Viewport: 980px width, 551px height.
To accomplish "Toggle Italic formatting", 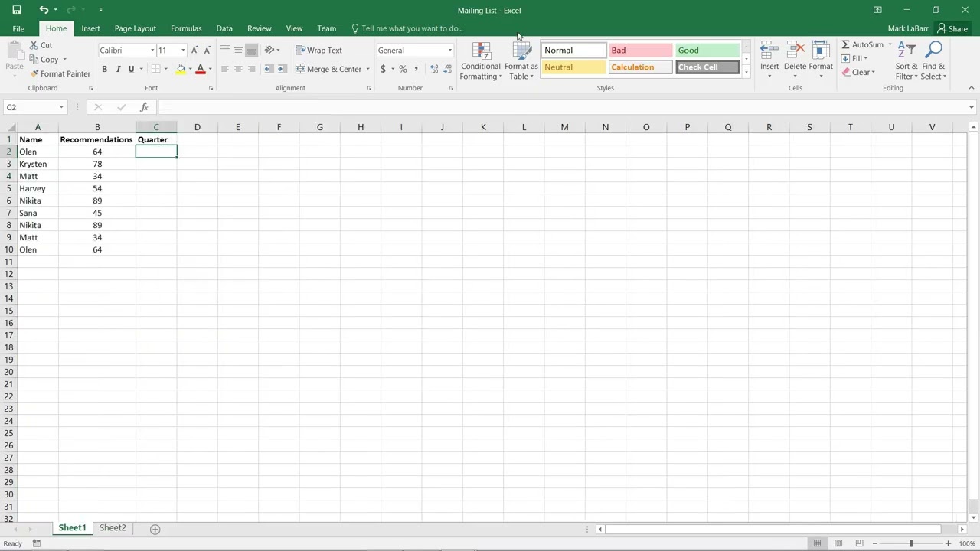I will (118, 70).
